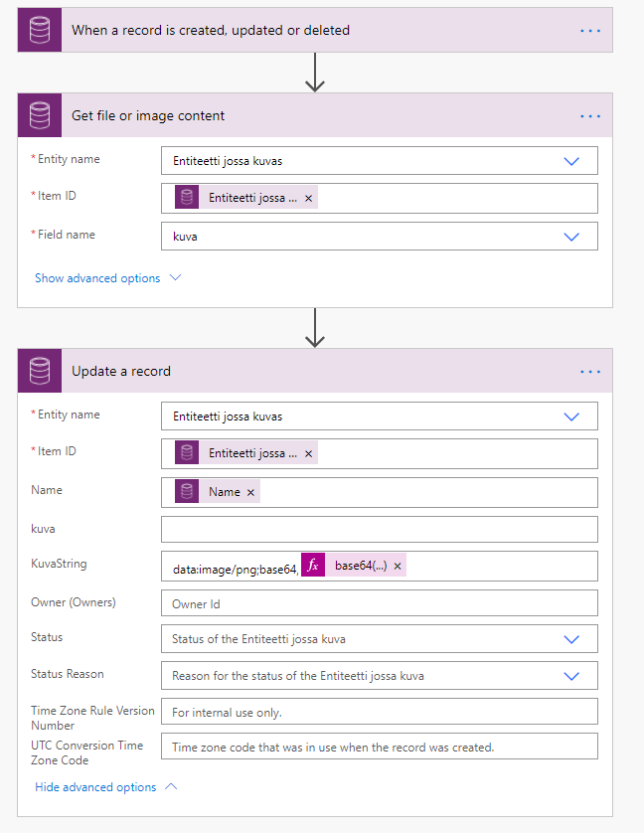This screenshot has height=833, width=644.
Task: Open the ellipsis menu on the trigger step
Action: [590, 30]
